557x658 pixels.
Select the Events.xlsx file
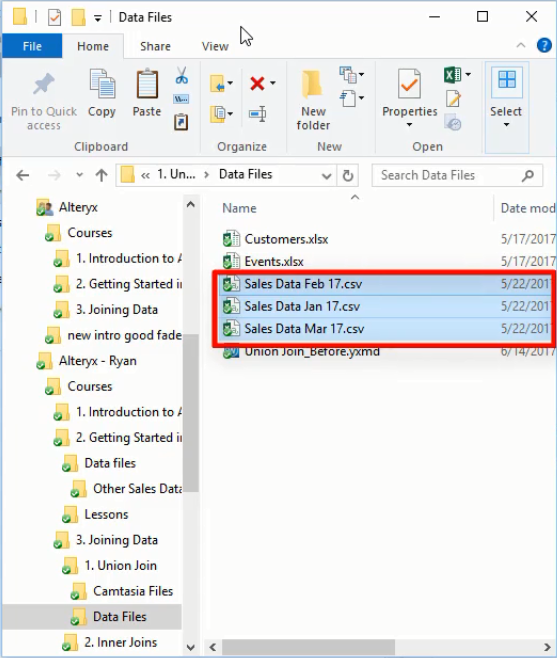click(x=274, y=262)
